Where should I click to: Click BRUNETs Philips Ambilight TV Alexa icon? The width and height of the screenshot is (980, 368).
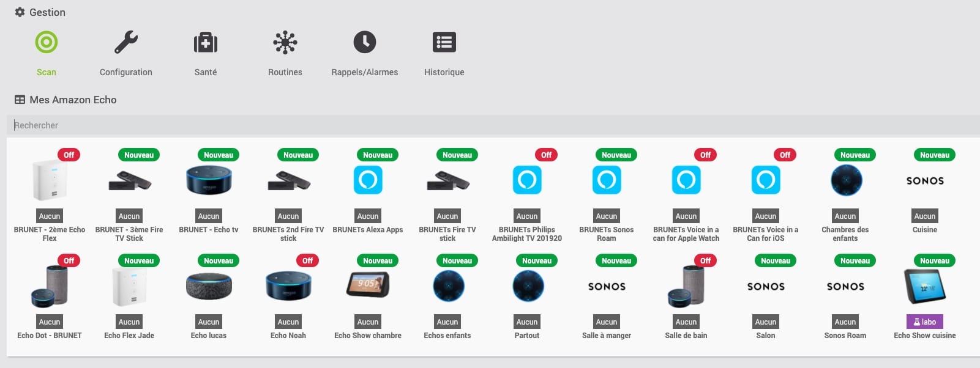[x=527, y=180]
